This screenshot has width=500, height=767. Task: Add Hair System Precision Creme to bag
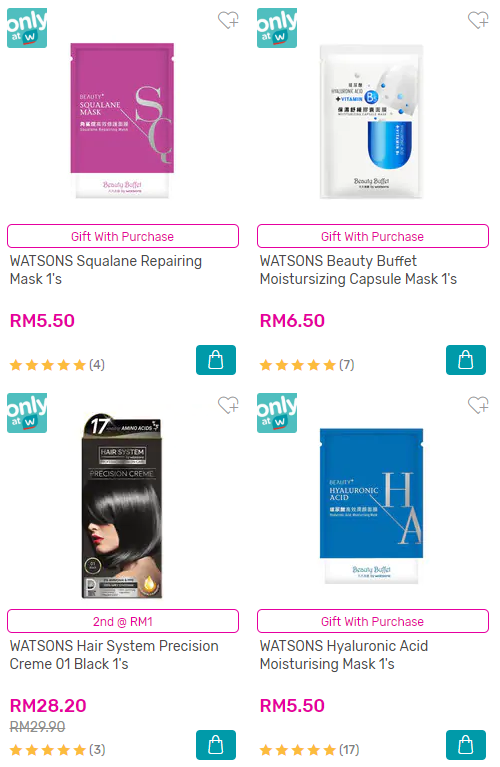coord(216,745)
